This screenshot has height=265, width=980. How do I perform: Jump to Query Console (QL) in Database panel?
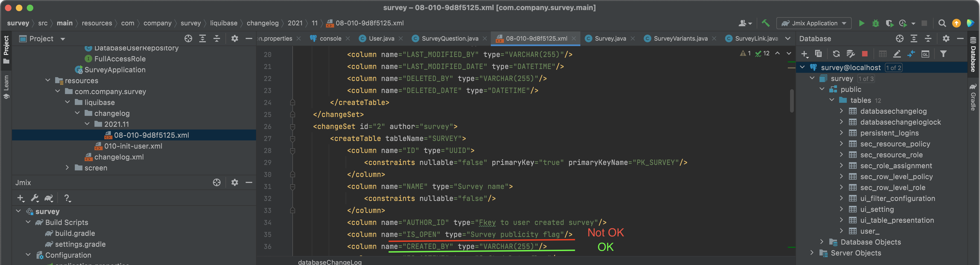tap(926, 54)
